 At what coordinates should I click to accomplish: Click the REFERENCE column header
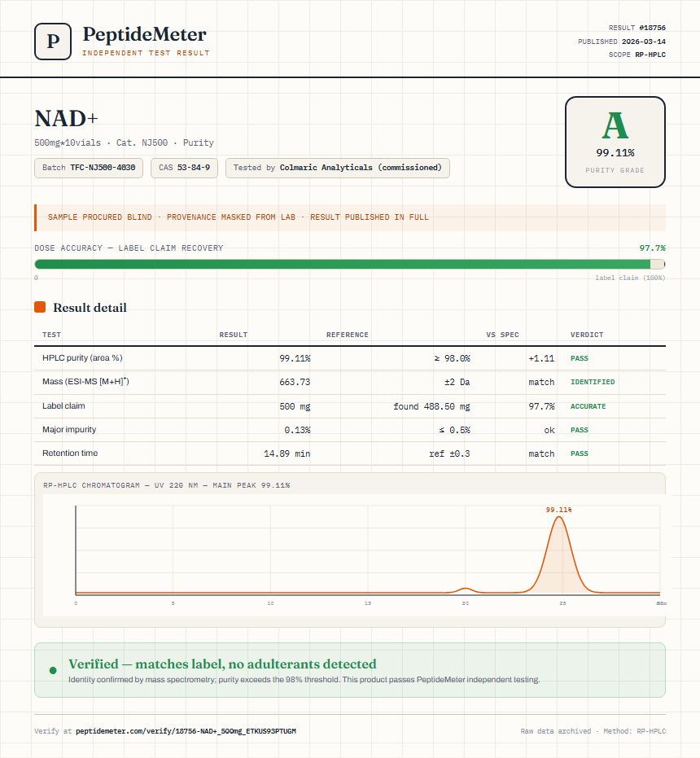(347, 335)
